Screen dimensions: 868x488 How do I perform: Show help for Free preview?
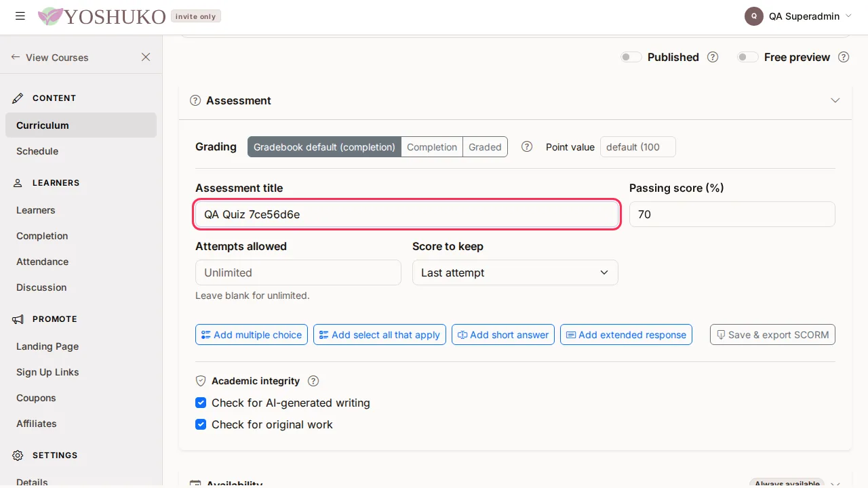(844, 57)
